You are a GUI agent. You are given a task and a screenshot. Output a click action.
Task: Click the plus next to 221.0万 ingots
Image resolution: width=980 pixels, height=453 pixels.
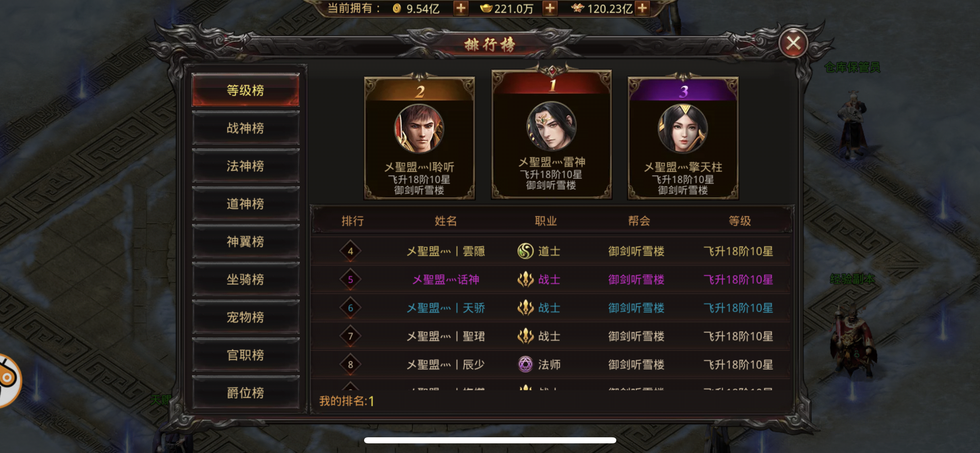coord(550,8)
